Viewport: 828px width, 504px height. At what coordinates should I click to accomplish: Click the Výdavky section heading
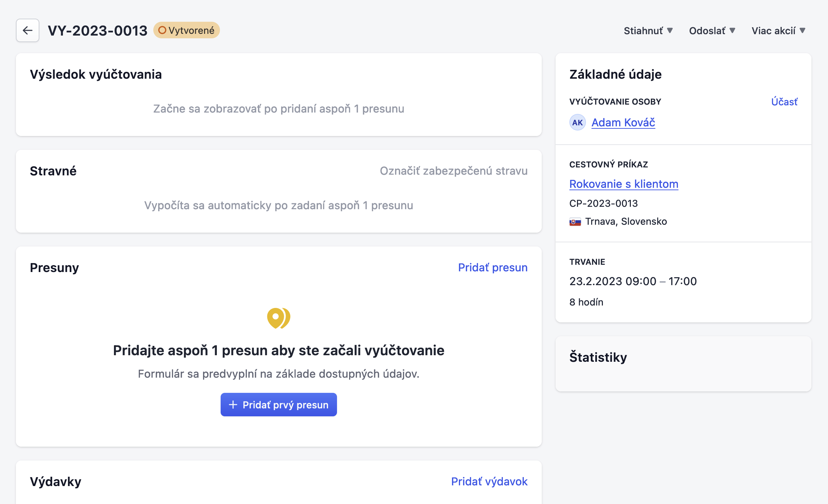56,482
